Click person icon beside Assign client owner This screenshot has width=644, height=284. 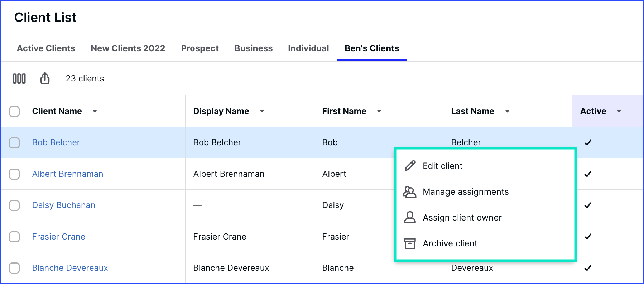click(x=410, y=218)
